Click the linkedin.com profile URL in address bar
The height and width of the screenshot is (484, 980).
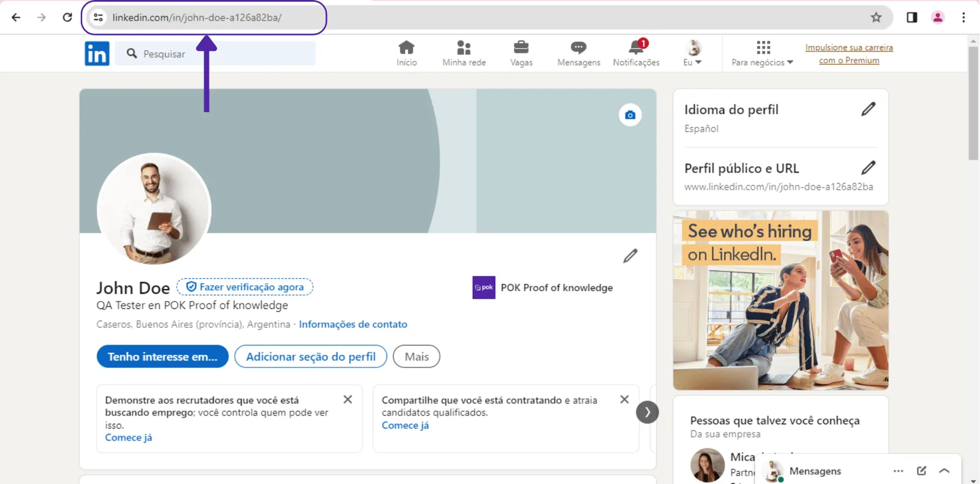[197, 17]
